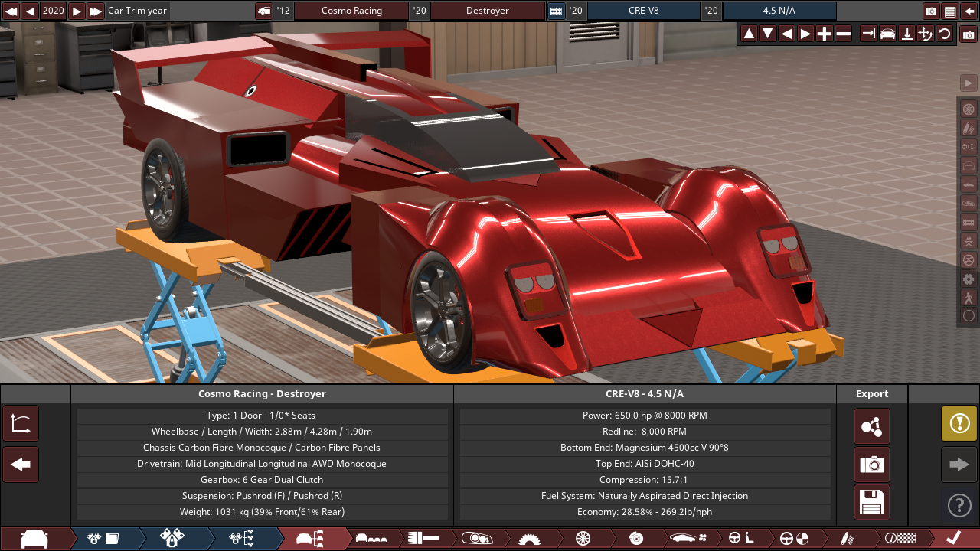Click the 2020 year value field
This screenshot has height=551, width=980.
point(53,11)
